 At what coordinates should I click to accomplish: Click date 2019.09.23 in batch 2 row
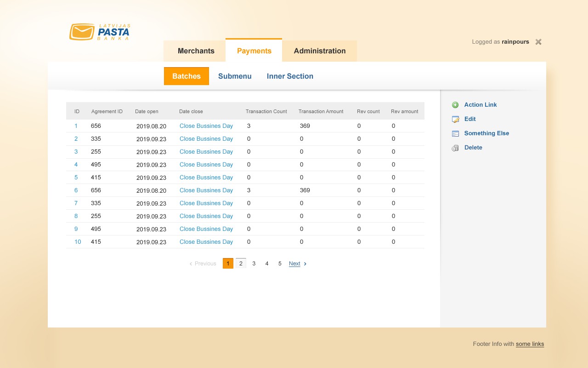(151, 139)
